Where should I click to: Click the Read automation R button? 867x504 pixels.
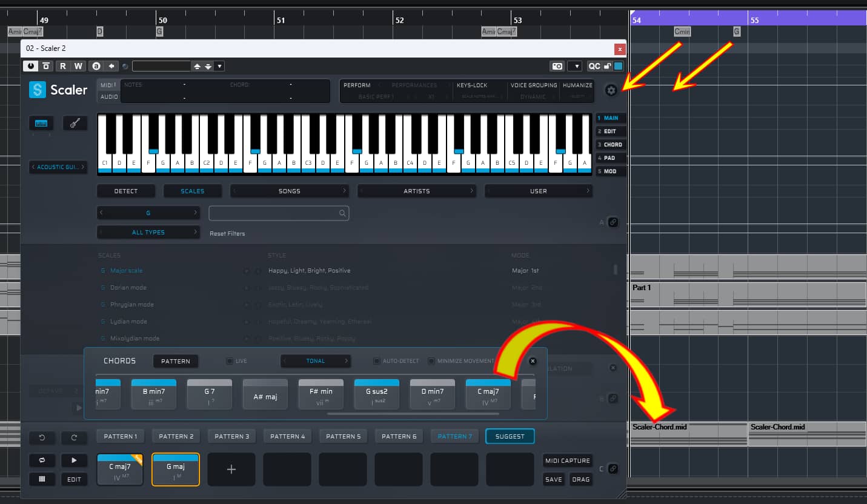pos(62,66)
